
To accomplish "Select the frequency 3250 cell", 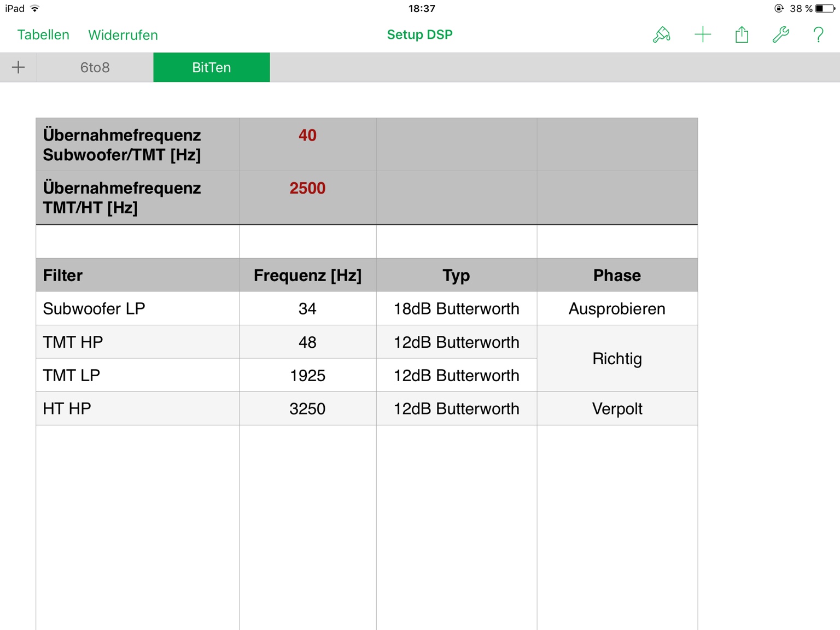I will (307, 409).
